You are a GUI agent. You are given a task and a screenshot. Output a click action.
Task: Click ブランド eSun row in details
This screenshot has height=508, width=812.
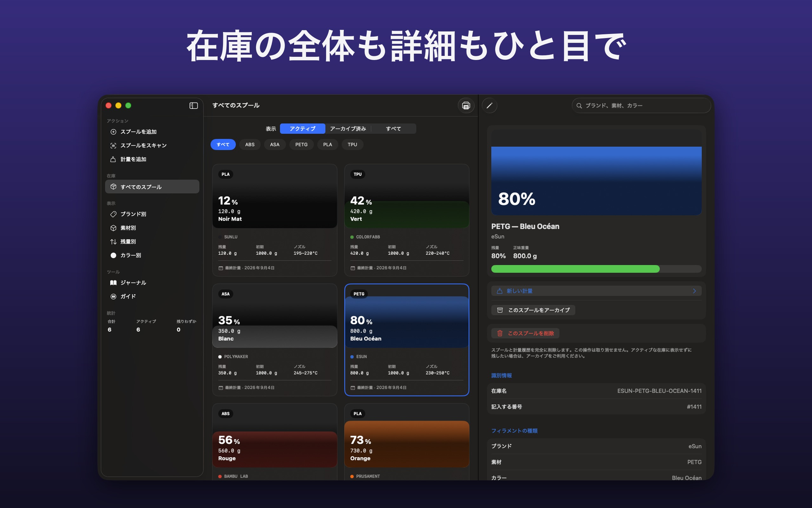click(596, 446)
